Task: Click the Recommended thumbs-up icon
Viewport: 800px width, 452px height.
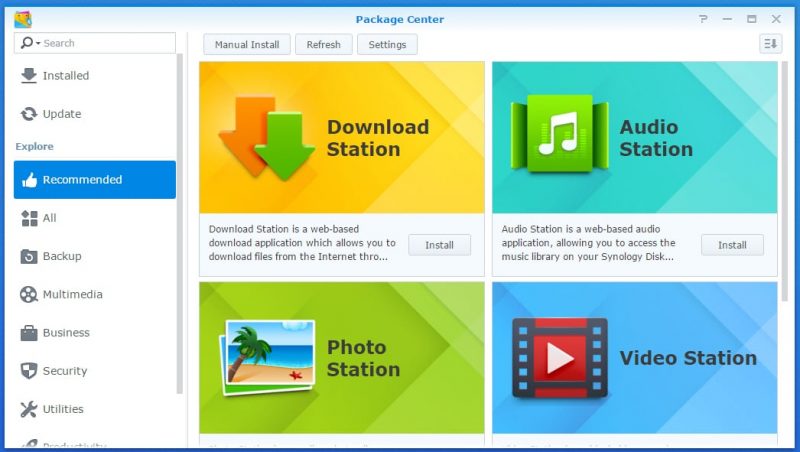Action: point(29,180)
